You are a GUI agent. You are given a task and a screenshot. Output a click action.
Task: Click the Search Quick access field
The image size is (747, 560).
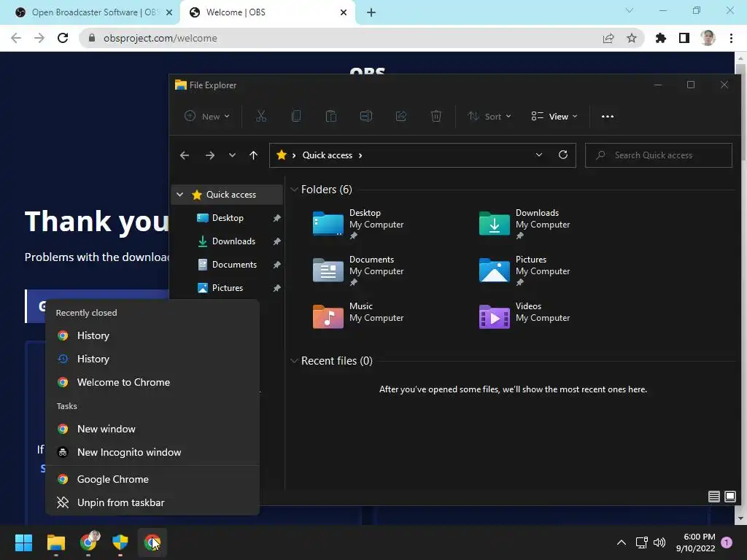coord(659,155)
